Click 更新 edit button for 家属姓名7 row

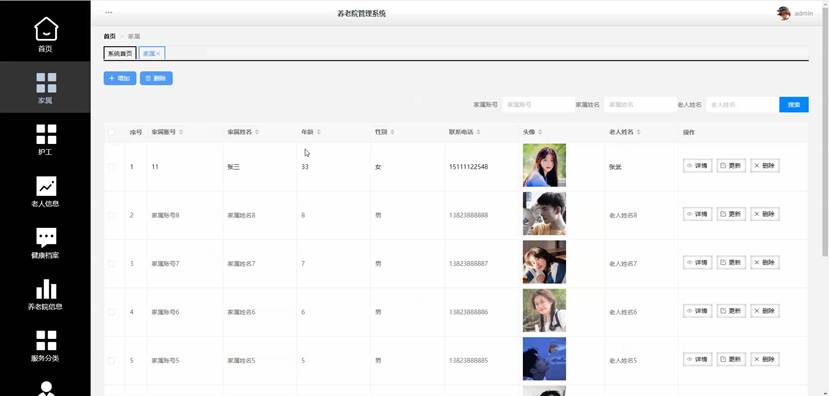click(731, 262)
